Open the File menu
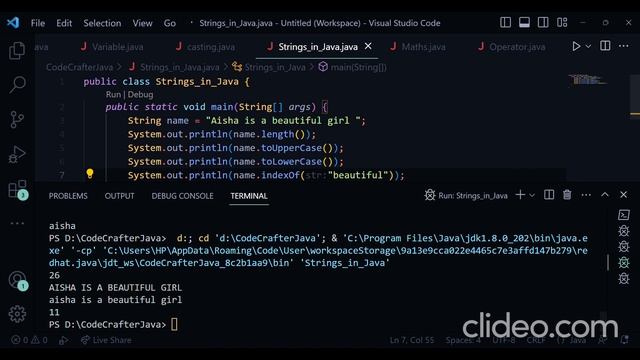This screenshot has width=640, height=360. (x=38, y=23)
